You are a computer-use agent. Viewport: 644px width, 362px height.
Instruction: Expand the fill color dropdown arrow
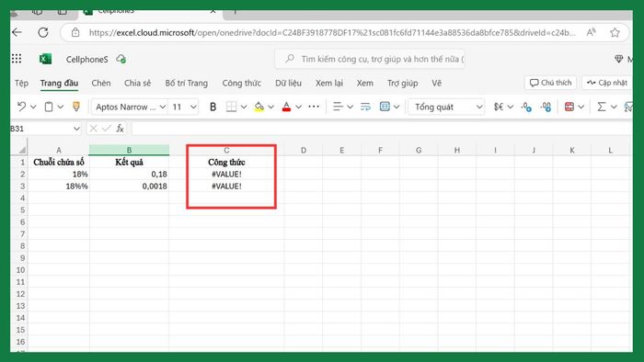[271, 107]
